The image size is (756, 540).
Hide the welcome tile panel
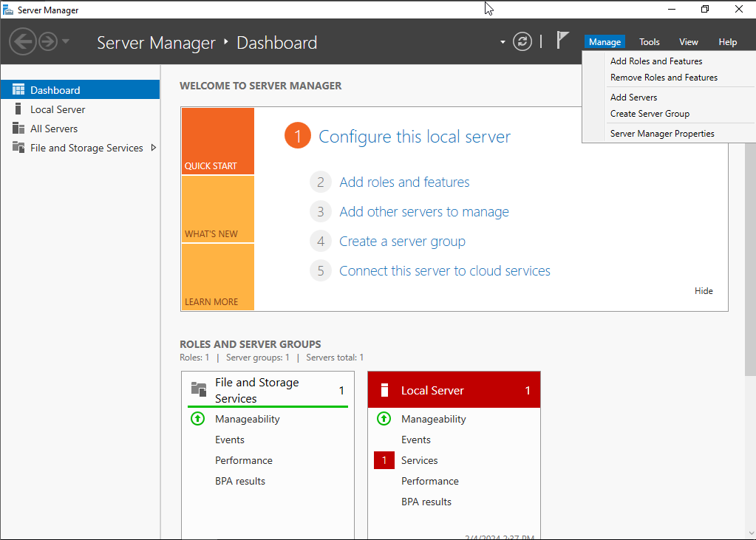click(x=704, y=291)
